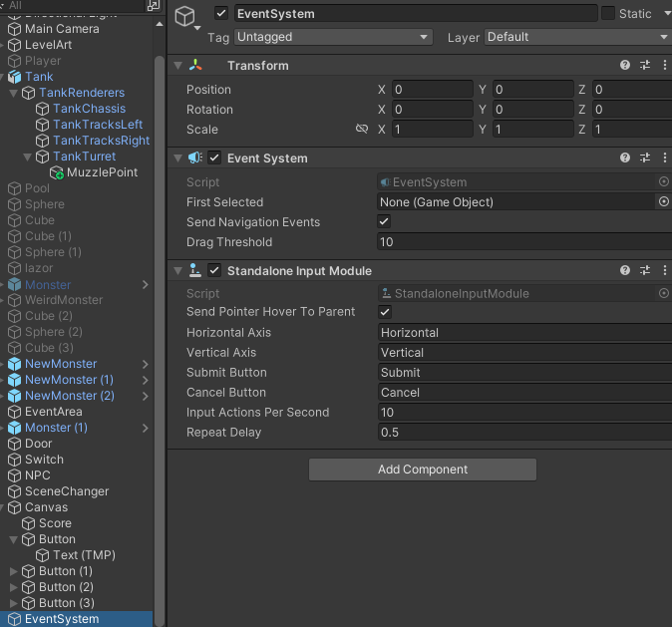Collapse the TankRenderers tree node
The image size is (672, 627).
pos(13,93)
